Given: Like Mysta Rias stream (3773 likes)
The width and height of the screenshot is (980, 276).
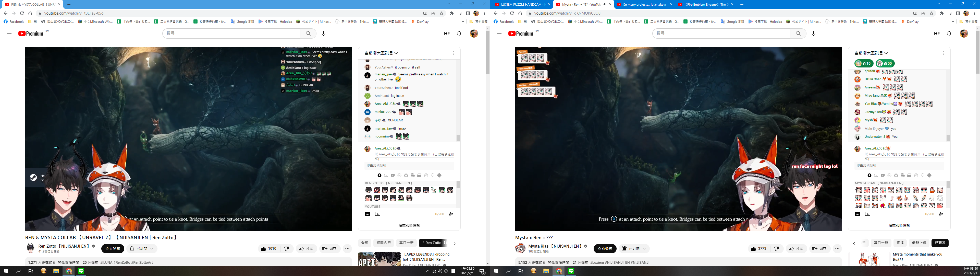Looking at the screenshot, I should (x=759, y=249).
